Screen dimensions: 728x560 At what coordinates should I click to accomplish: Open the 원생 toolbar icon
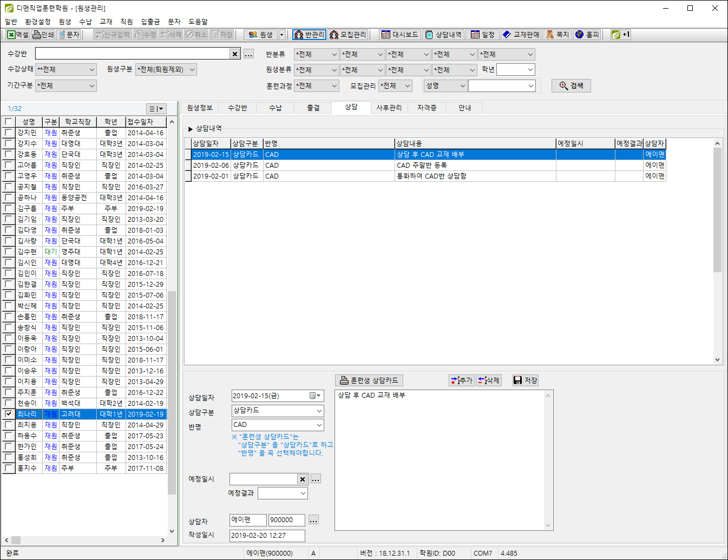point(260,35)
